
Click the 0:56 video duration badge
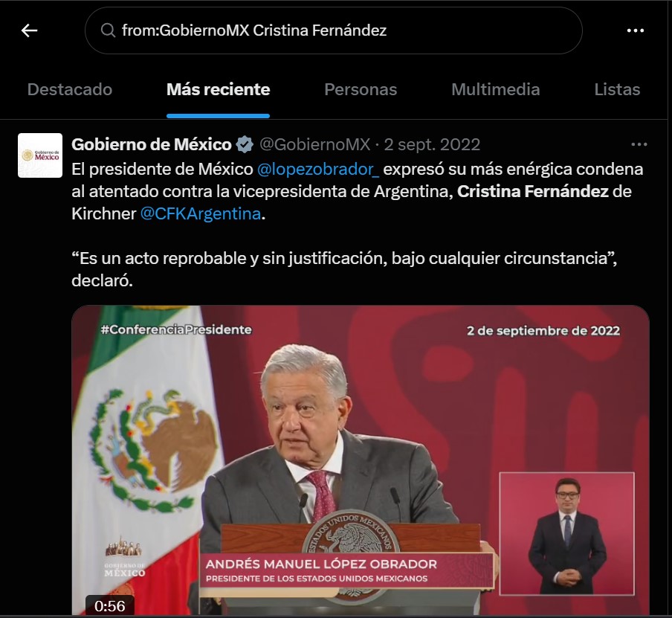[x=110, y=605]
